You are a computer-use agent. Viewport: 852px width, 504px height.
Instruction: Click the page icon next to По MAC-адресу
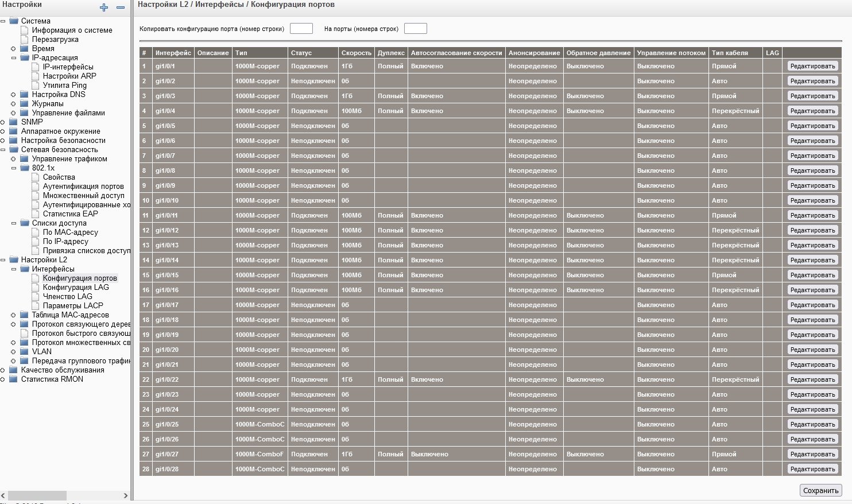point(36,232)
